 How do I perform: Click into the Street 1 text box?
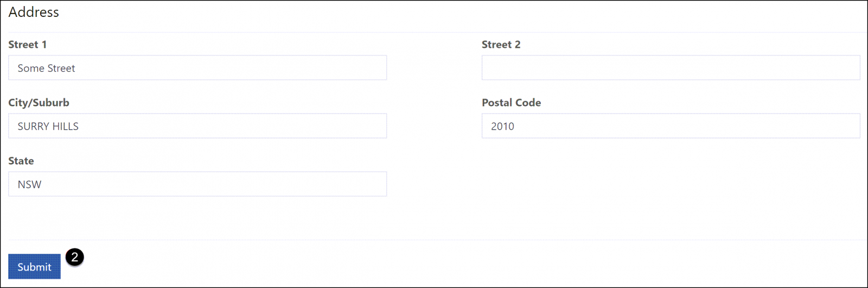pos(197,68)
